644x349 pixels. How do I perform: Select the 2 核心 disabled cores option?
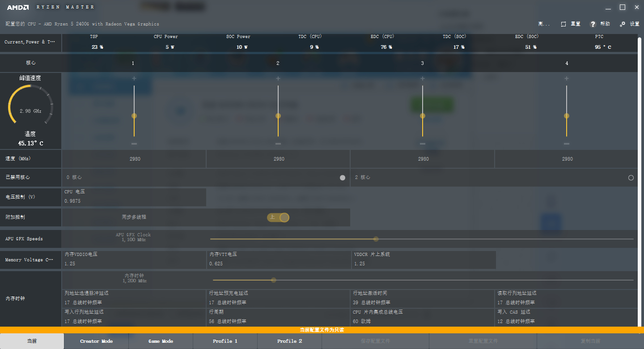coord(631,178)
